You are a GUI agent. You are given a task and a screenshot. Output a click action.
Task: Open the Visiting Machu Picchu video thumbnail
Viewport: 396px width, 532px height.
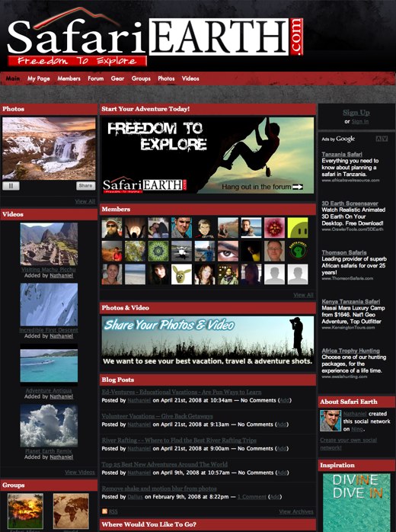[x=49, y=244]
